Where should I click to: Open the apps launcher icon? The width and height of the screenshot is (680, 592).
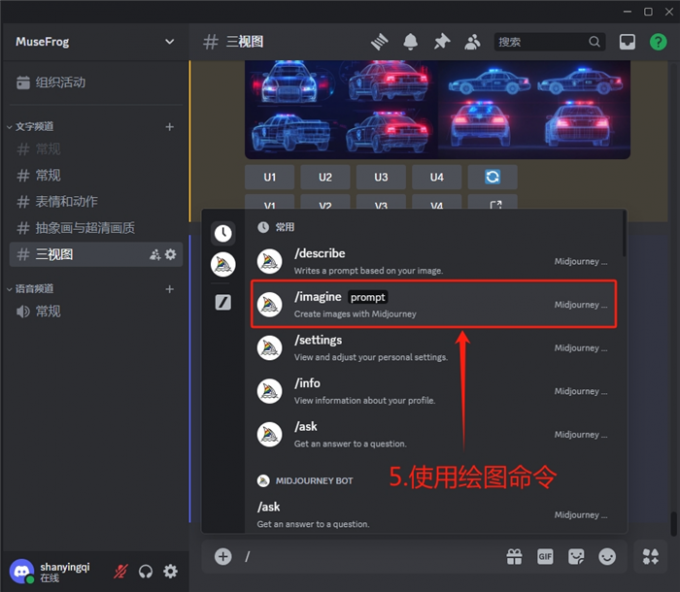click(651, 556)
